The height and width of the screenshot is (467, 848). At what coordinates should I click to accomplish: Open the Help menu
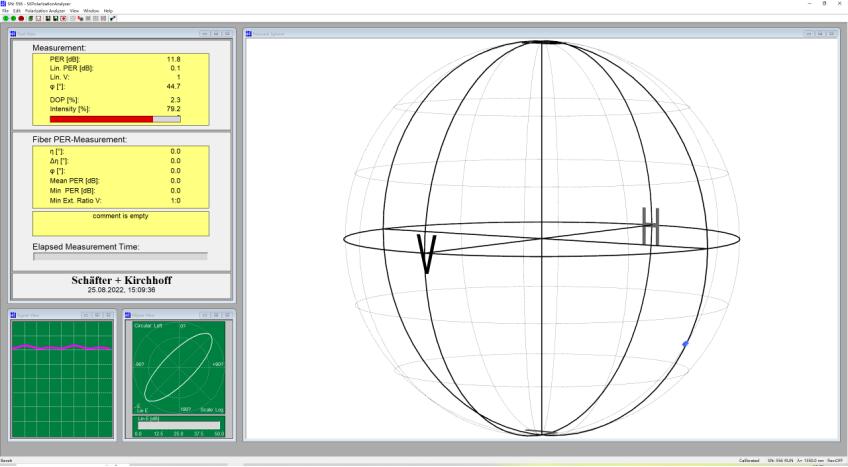(x=108, y=10)
